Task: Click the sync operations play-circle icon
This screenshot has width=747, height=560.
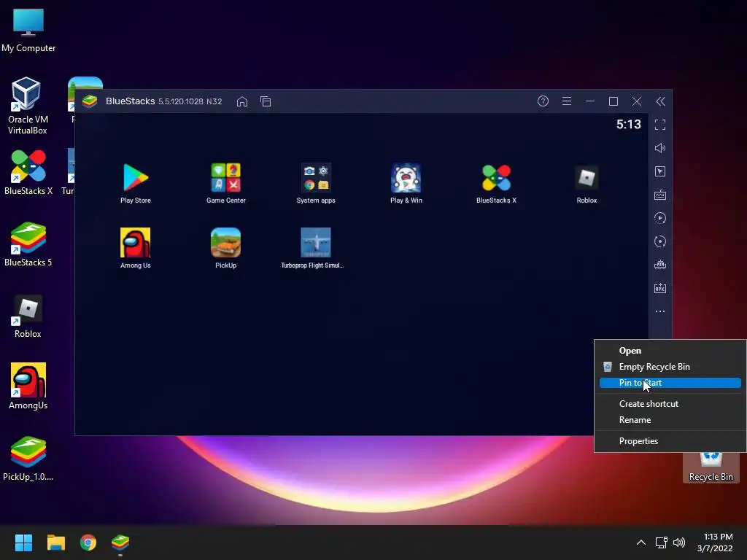Action: [659, 218]
